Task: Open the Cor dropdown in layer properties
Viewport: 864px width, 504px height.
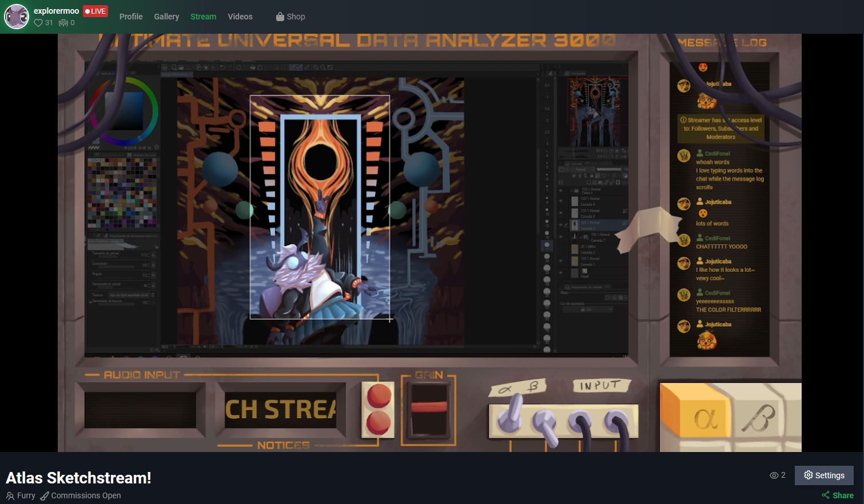Action: (x=588, y=309)
